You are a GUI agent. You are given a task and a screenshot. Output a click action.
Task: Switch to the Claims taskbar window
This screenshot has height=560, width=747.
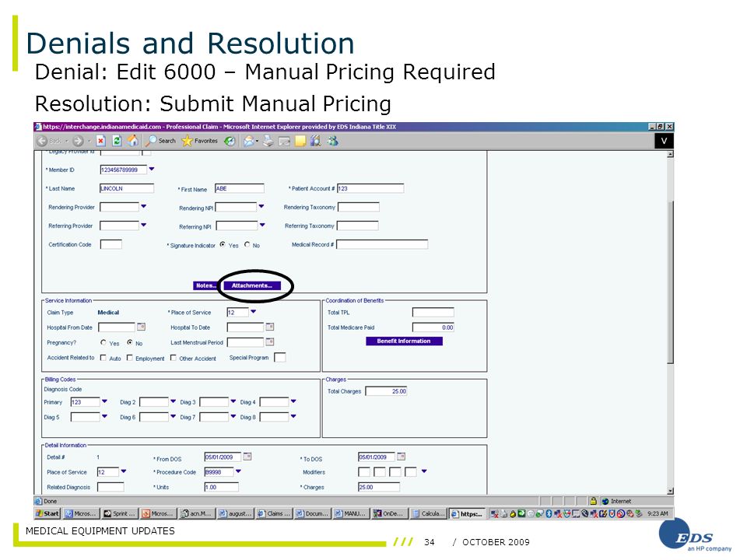[x=274, y=513]
